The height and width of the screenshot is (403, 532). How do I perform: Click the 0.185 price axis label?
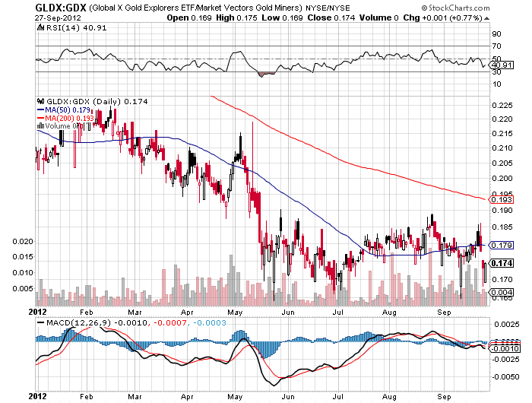[x=502, y=227]
